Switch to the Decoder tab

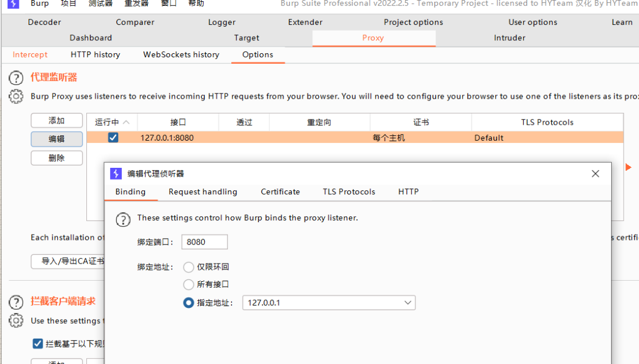pyautogui.click(x=44, y=22)
